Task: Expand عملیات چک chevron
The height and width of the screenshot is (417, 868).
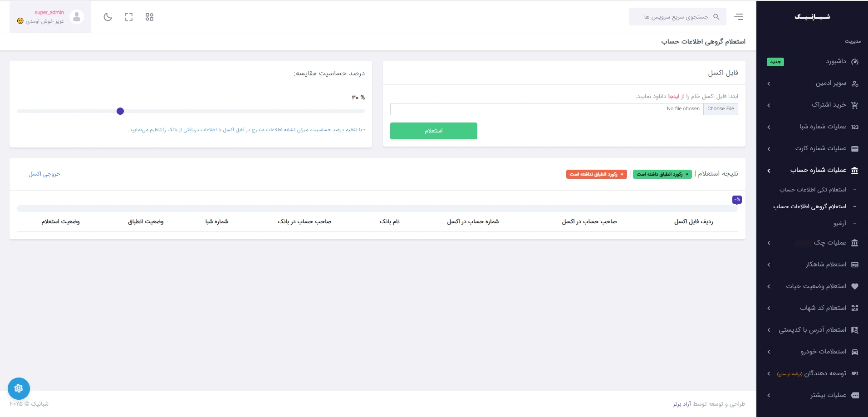Action: (769, 243)
